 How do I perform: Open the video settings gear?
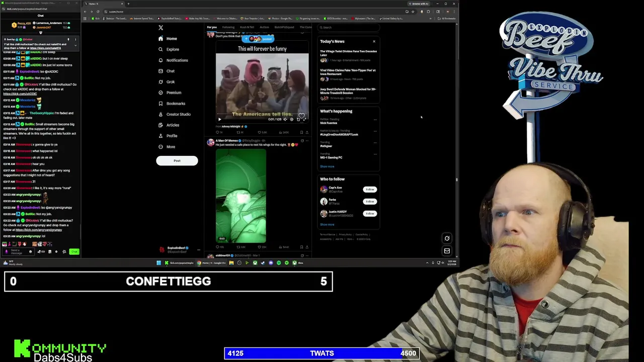click(x=291, y=120)
